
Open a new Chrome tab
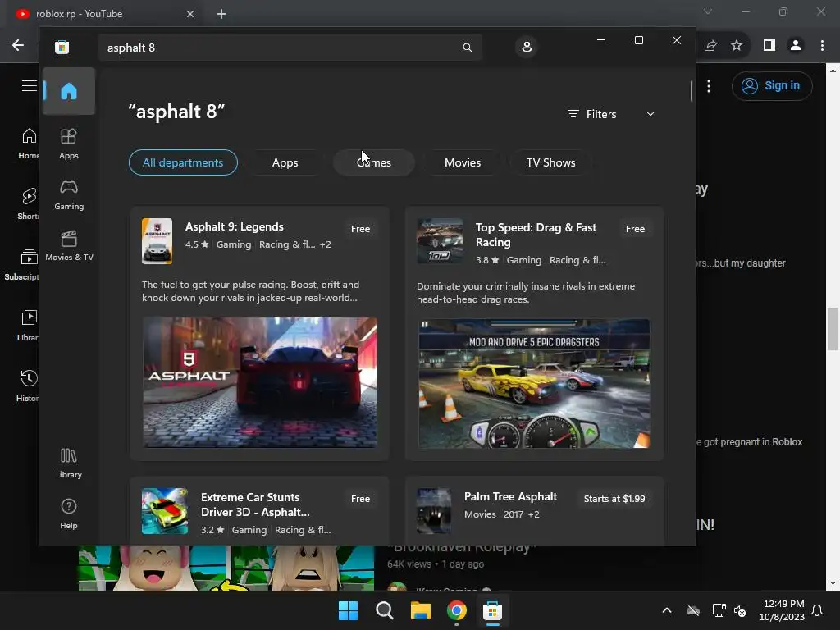click(x=221, y=14)
